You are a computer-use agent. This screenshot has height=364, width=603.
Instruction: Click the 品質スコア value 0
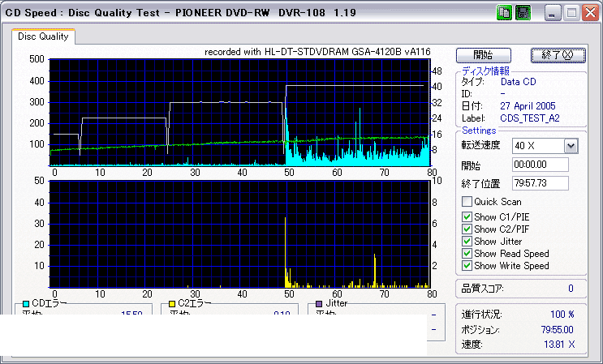pyautogui.click(x=571, y=289)
